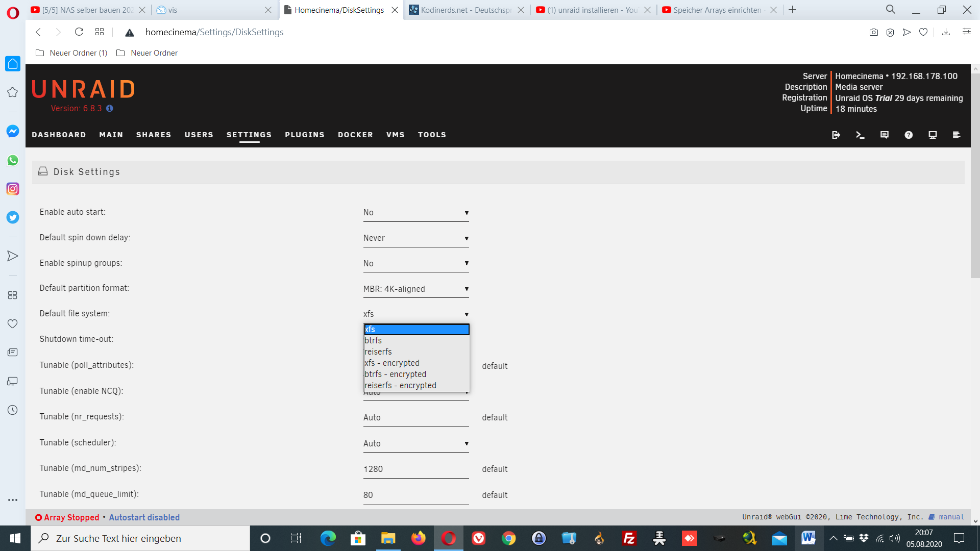The width and height of the screenshot is (980, 551).
Task: Launch the Unraid web terminal icon
Action: pyautogui.click(x=860, y=135)
